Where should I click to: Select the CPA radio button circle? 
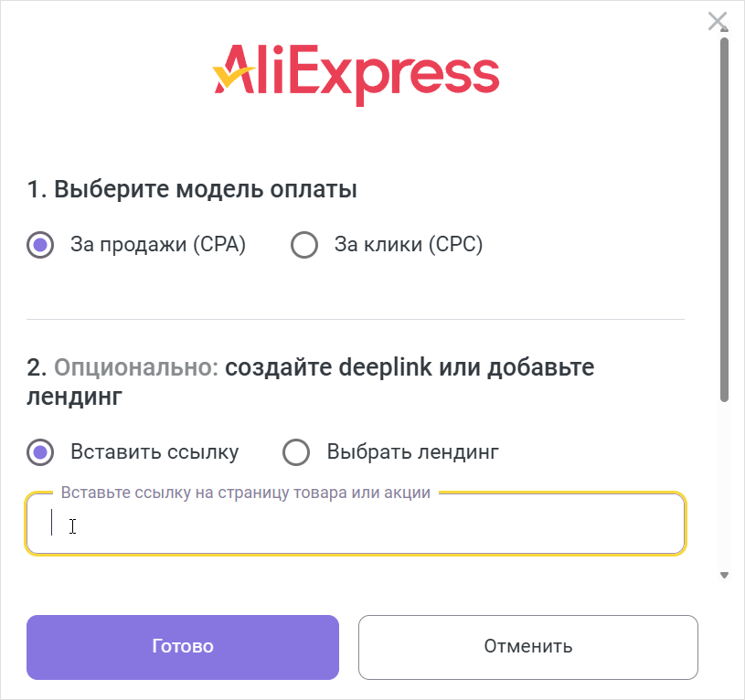(x=40, y=245)
